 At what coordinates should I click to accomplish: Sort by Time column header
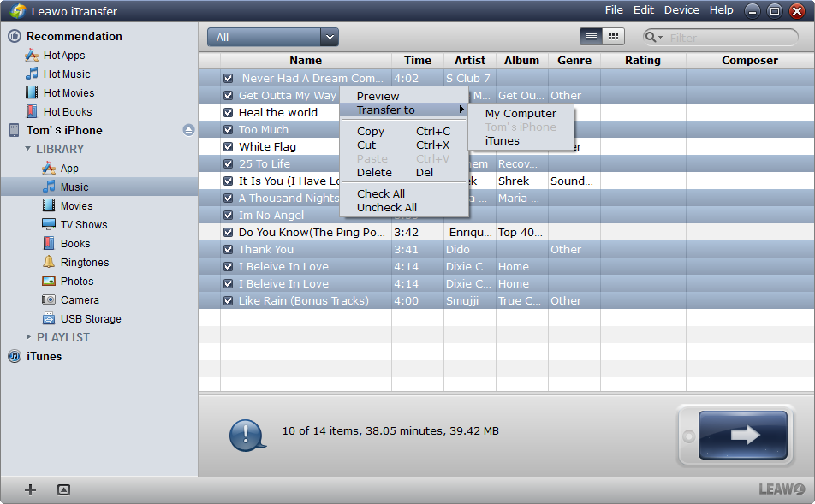click(418, 60)
